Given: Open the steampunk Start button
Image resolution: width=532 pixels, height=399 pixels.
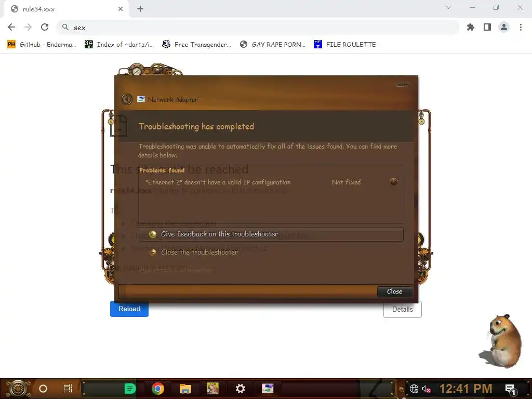Looking at the screenshot, I should [x=18, y=389].
